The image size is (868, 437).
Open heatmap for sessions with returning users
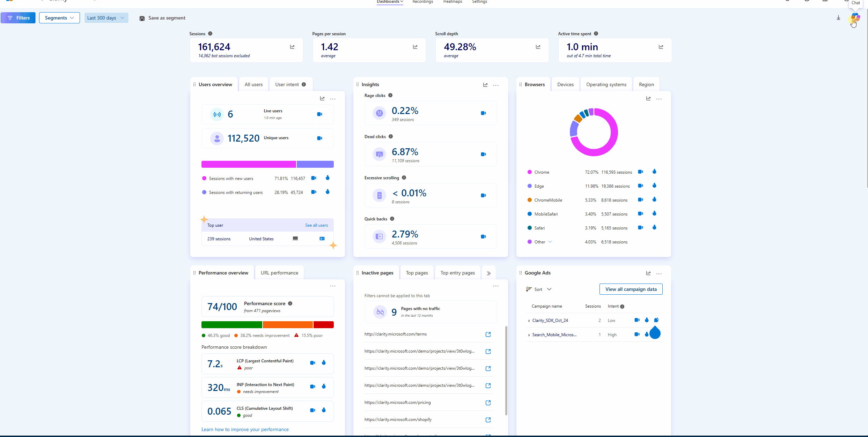pos(328,192)
